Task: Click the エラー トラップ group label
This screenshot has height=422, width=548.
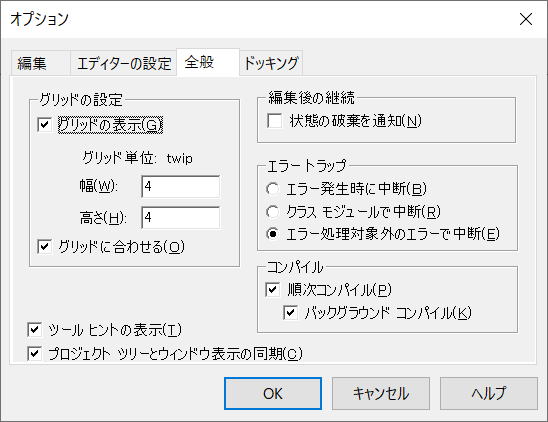Action: coord(307,166)
